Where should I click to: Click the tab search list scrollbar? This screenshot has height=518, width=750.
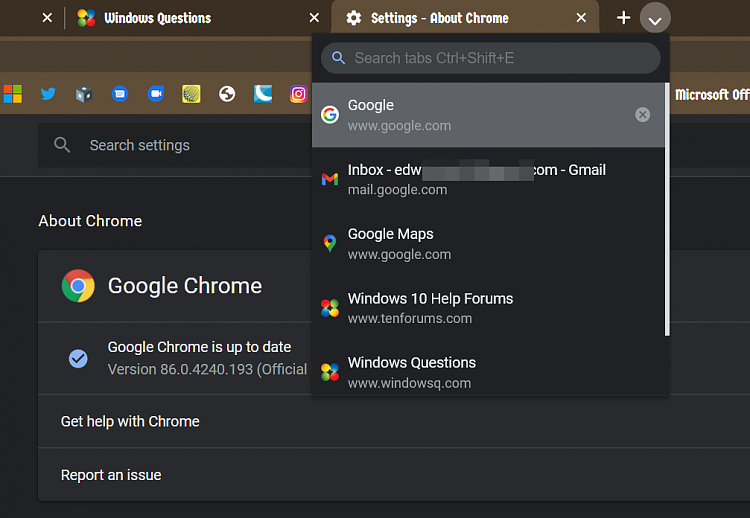pos(667,209)
